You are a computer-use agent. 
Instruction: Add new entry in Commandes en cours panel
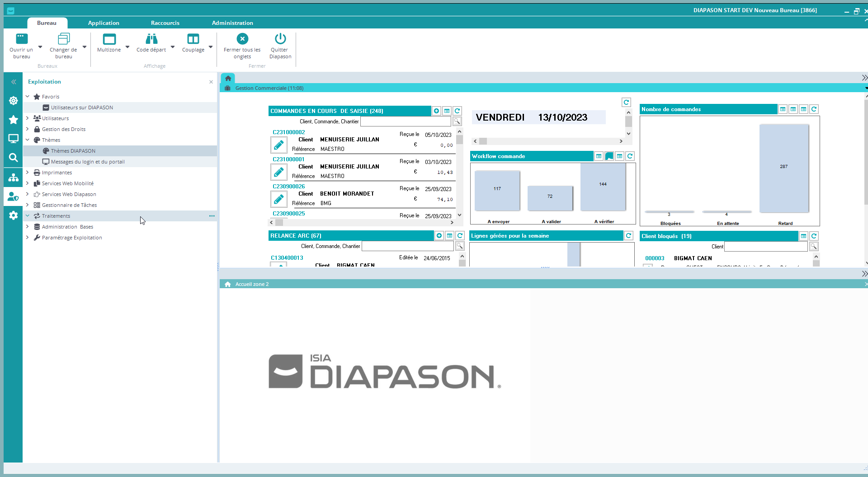436,111
